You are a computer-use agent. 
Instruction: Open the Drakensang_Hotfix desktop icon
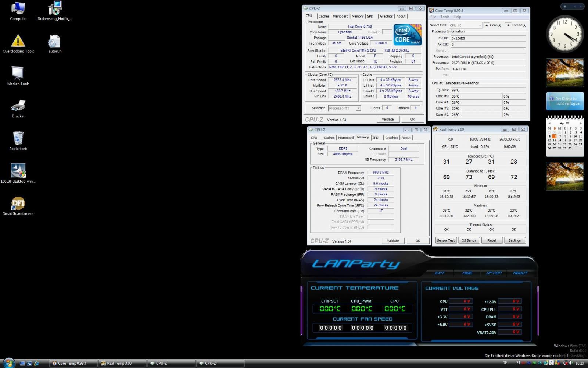55,11
